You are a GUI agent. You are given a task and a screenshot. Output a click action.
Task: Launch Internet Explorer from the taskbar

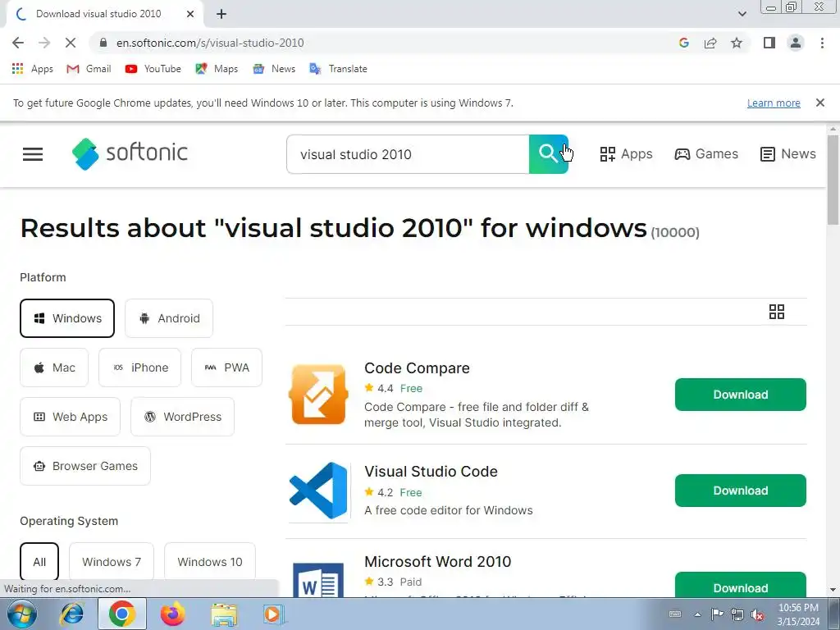[x=72, y=614]
